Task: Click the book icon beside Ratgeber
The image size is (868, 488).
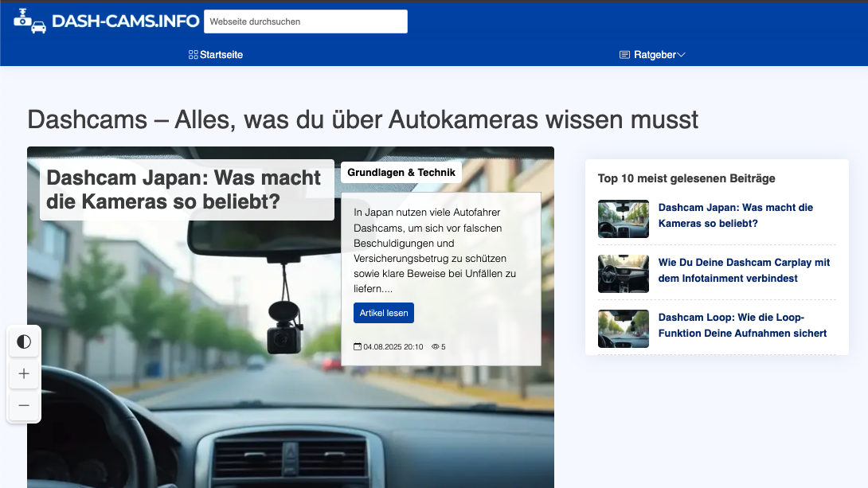Action: [x=624, y=54]
